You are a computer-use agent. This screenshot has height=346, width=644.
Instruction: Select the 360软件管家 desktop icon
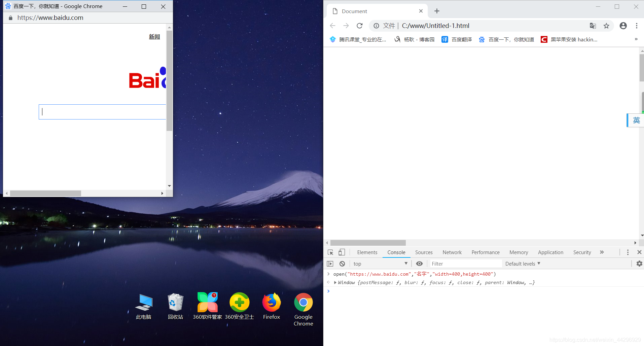pyautogui.click(x=207, y=306)
